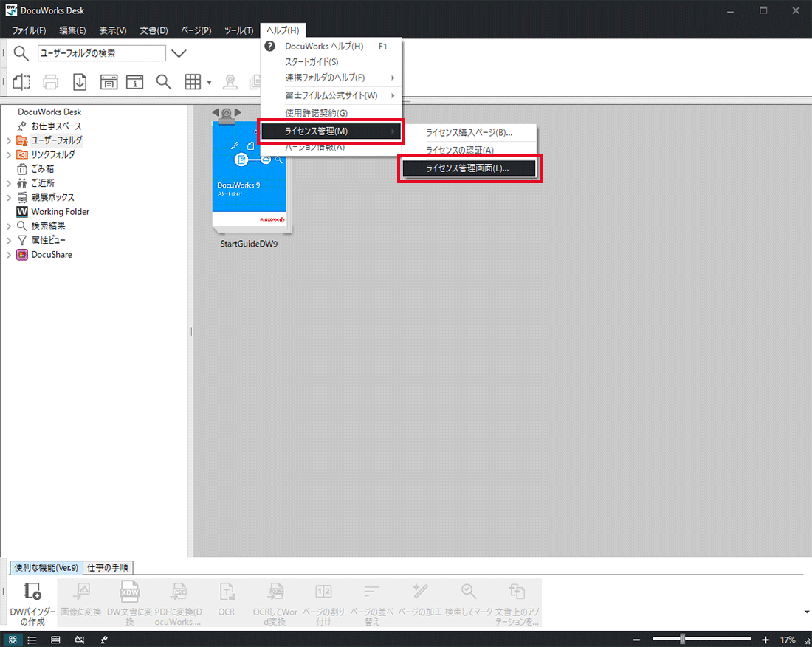The width and height of the screenshot is (812, 647).
Task: Select 使用許諾契約(G) menu entry
Action: click(331, 113)
